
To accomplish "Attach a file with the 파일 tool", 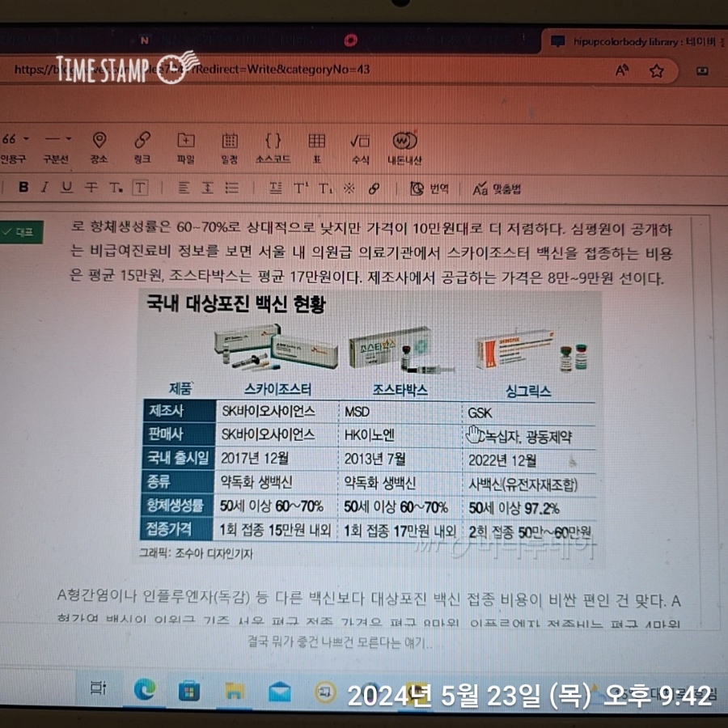I will (186, 148).
